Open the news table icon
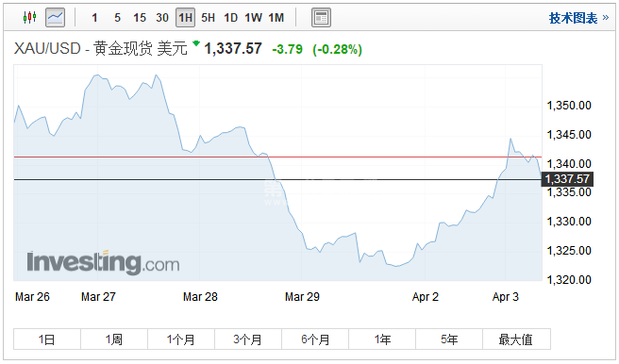This screenshot has width=619, height=364. [x=321, y=17]
